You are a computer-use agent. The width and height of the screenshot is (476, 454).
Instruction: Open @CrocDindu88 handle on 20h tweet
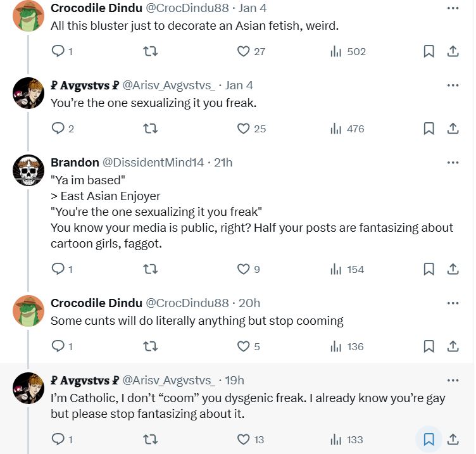tap(187, 303)
